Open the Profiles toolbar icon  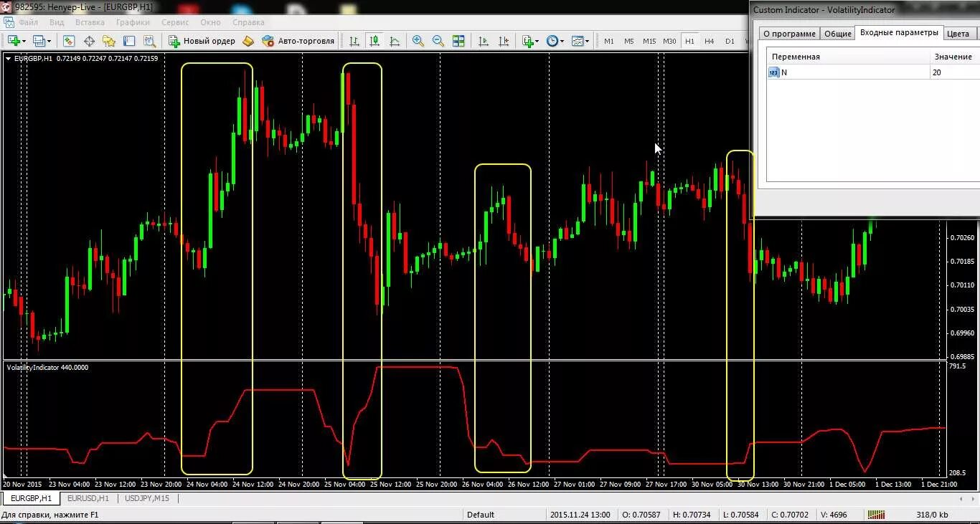pyautogui.click(x=39, y=41)
